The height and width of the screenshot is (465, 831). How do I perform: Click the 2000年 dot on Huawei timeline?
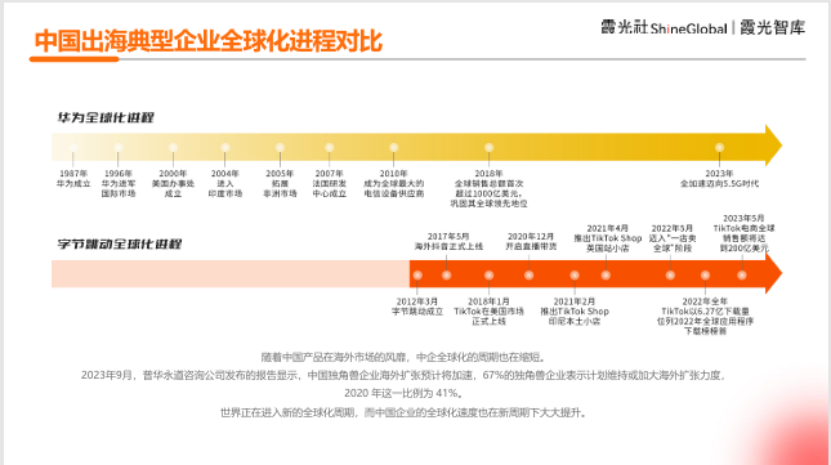click(173, 148)
